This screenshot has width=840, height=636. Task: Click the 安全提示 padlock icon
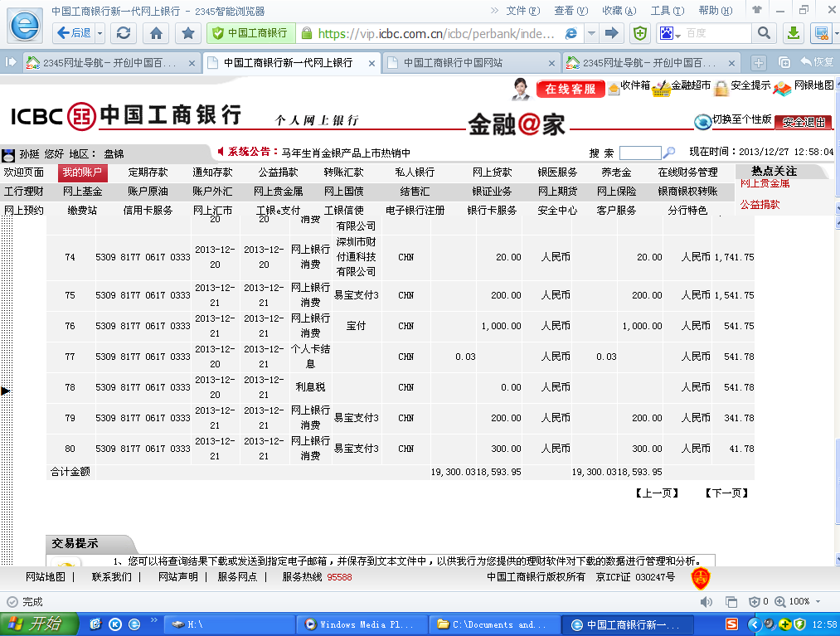[721, 88]
